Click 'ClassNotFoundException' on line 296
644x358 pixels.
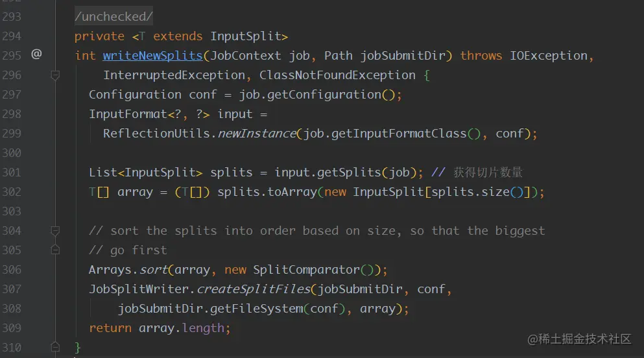click(x=337, y=75)
